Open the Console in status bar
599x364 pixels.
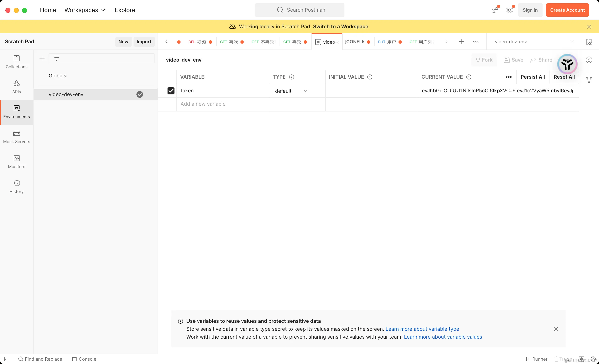coord(84,359)
